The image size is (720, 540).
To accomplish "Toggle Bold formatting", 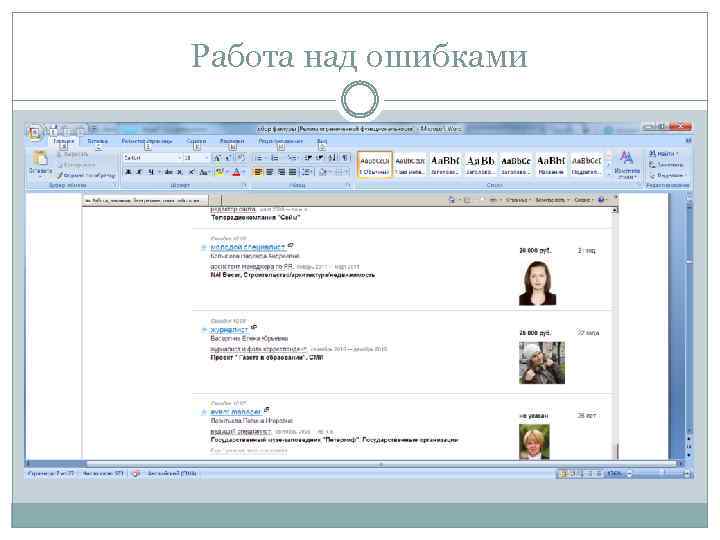I will [128, 172].
